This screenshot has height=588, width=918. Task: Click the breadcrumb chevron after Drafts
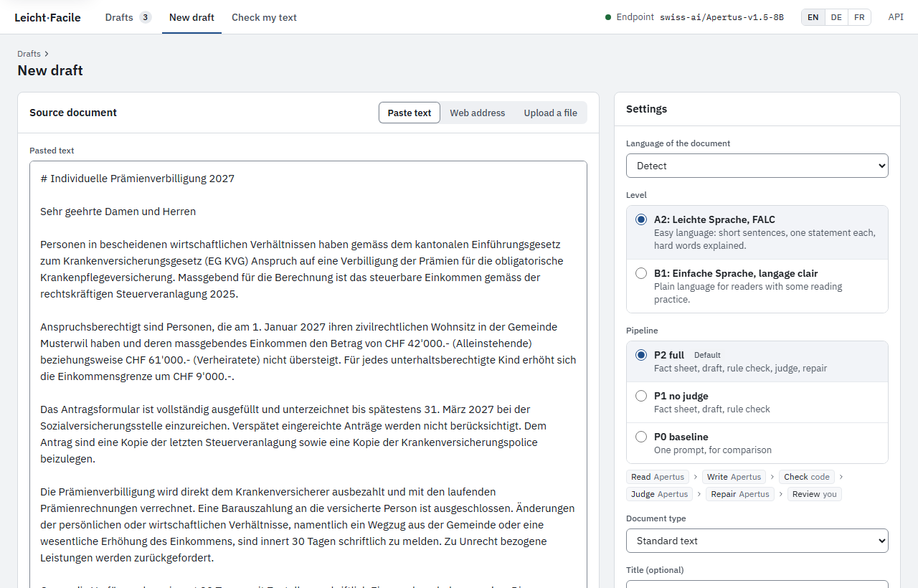coord(47,54)
